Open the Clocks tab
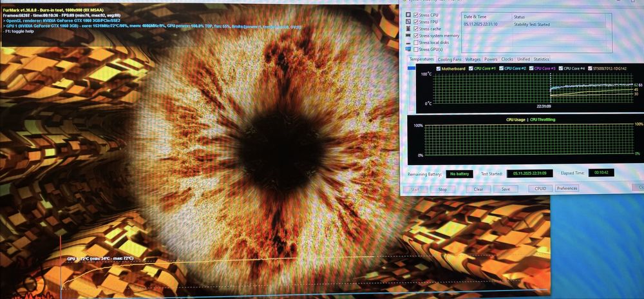This screenshot has height=299, width=644. (507, 59)
